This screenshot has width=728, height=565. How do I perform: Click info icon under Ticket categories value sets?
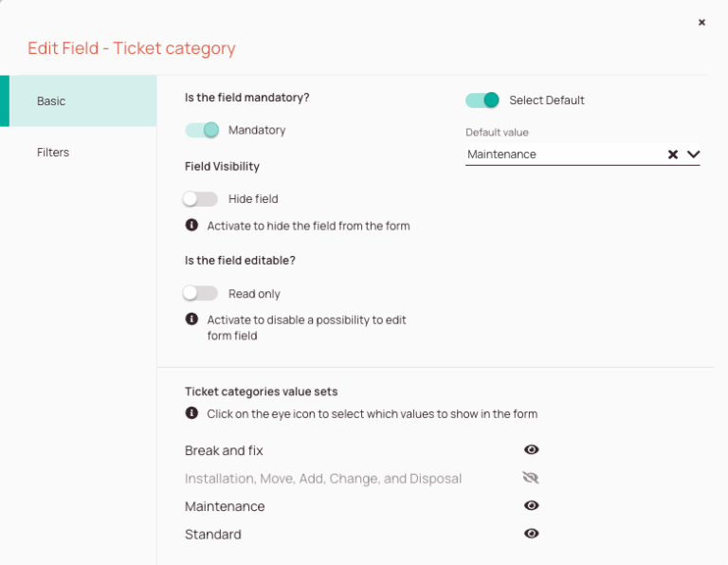(x=191, y=413)
